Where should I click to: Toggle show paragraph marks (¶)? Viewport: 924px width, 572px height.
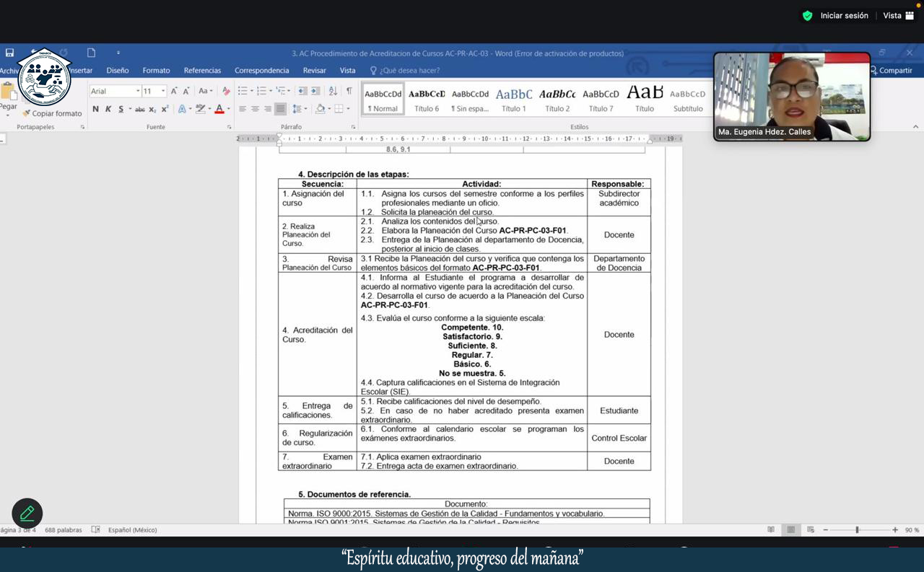(x=349, y=91)
